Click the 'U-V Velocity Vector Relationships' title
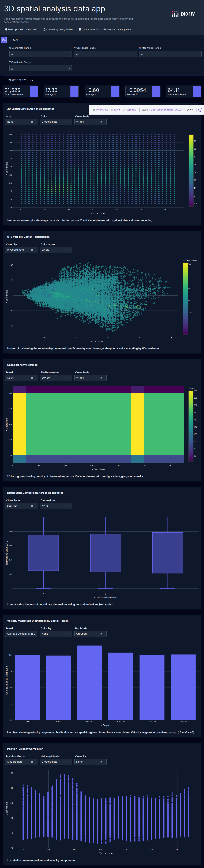Image resolution: width=204 pixels, height=868 pixels. (x=28, y=237)
